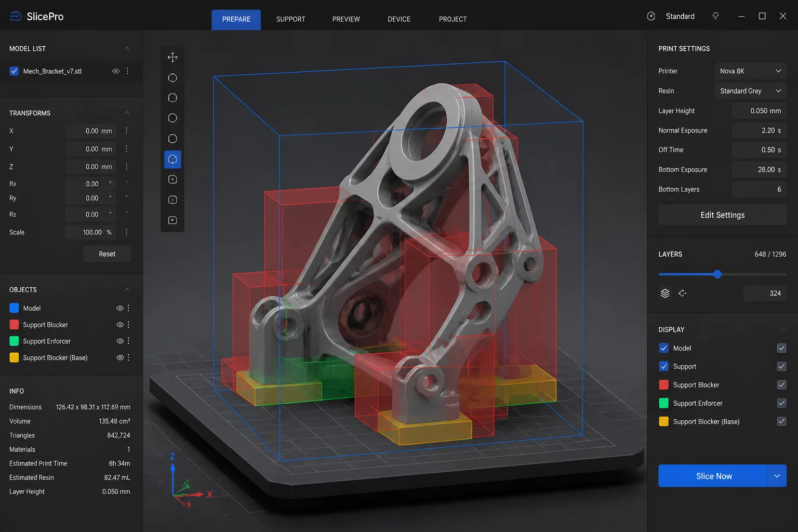Toggle the Support Enforcer eye icon
Viewport: 798px width, 532px height.
pyautogui.click(x=120, y=341)
